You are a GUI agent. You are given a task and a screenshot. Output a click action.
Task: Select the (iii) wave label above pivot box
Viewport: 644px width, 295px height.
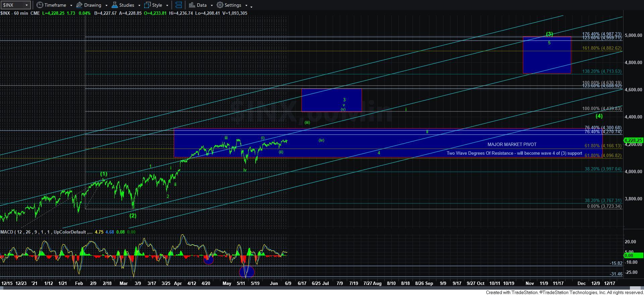[307, 122]
